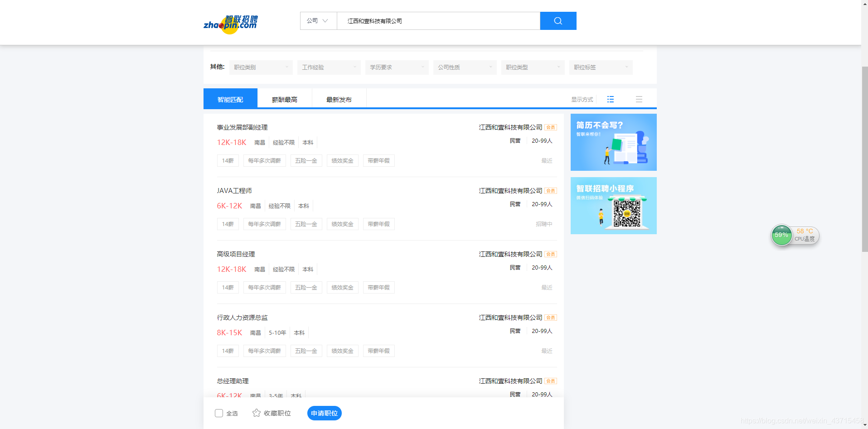This screenshot has width=868, height=429.
Task: Open the 公司 search type dropdown
Action: pyautogui.click(x=318, y=21)
